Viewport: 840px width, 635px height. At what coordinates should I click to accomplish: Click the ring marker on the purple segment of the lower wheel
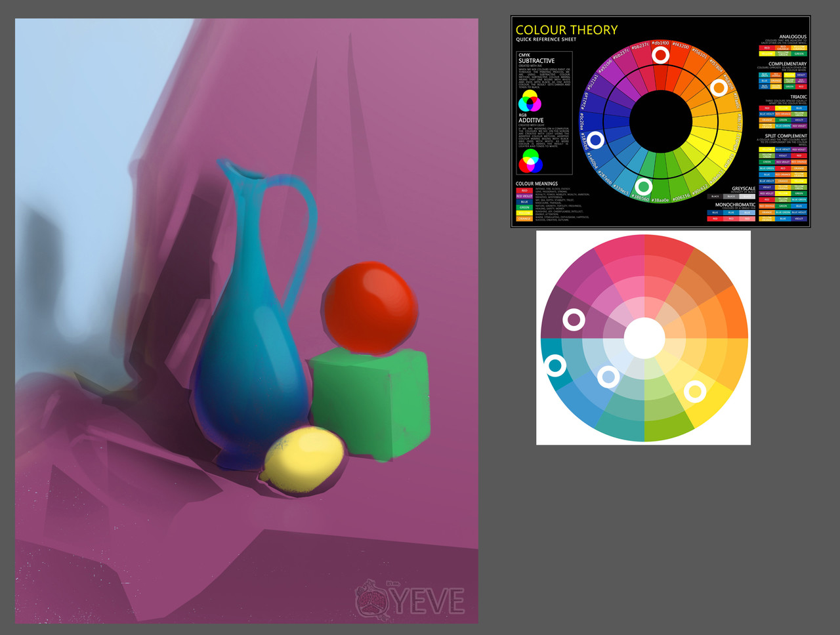coord(574,319)
